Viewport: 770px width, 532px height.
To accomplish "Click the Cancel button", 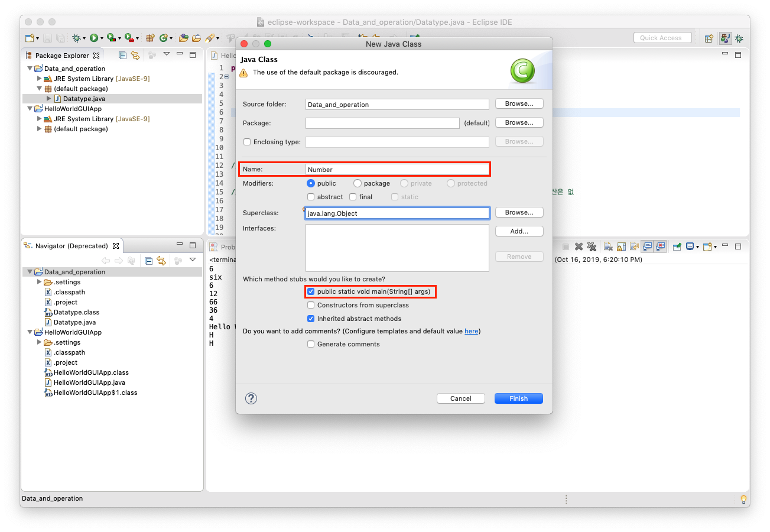I will point(461,398).
